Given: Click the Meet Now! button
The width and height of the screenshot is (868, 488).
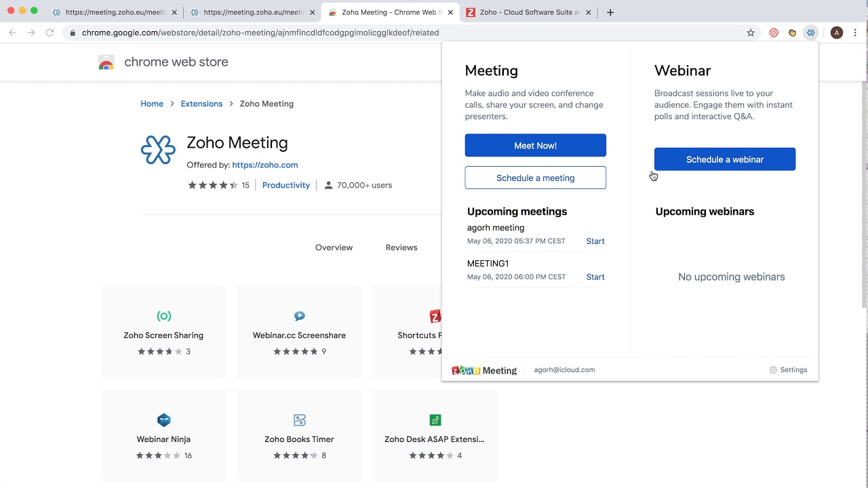Looking at the screenshot, I should (535, 146).
